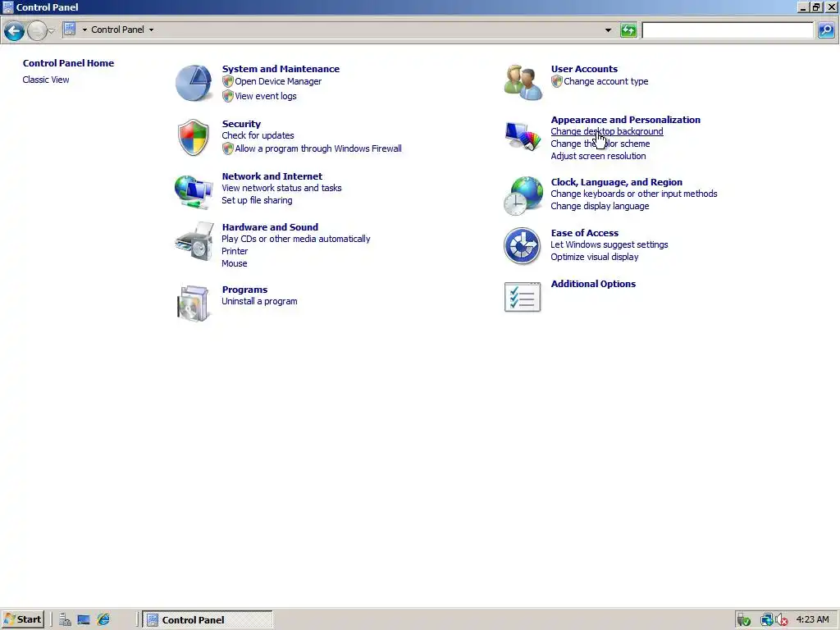Click Adjust screen resolution
Screen dimensions: 840x630
click(598, 156)
